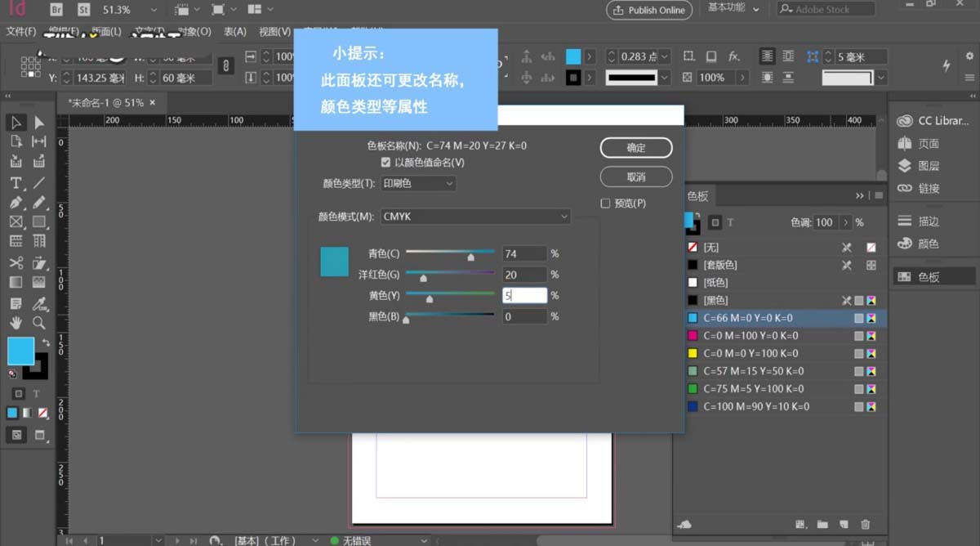Open the Swatches panel flyout menu
980x546 pixels.
click(879, 195)
